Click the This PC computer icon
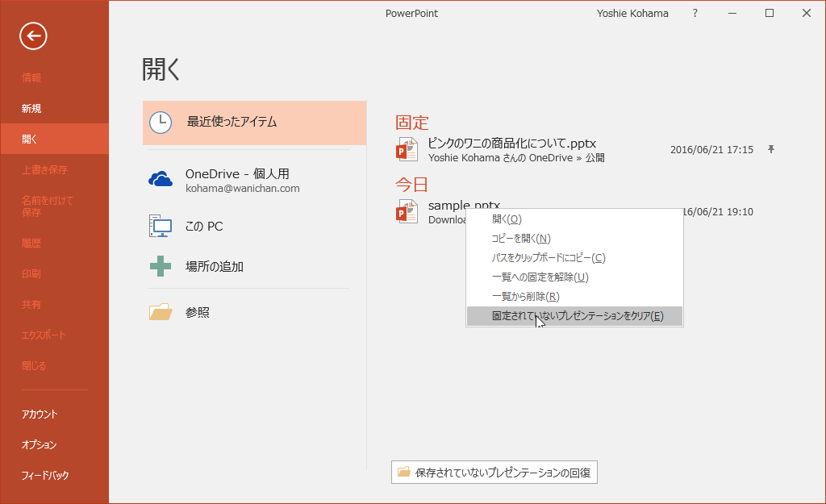Viewport: 826px width, 504px height. pyautogui.click(x=161, y=226)
